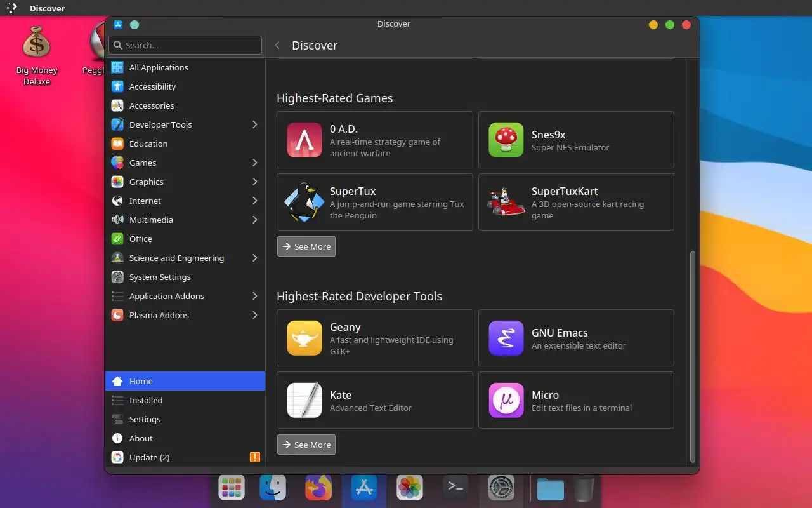This screenshot has width=812, height=508.
Task: Click the Snes9x mushroom icon
Action: pos(506,140)
